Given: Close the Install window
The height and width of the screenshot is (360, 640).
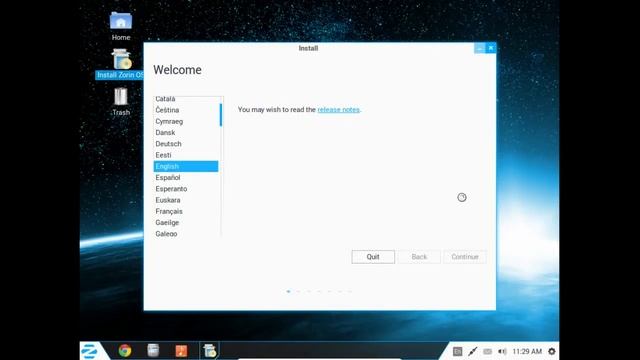Looking at the screenshot, I should [491, 48].
